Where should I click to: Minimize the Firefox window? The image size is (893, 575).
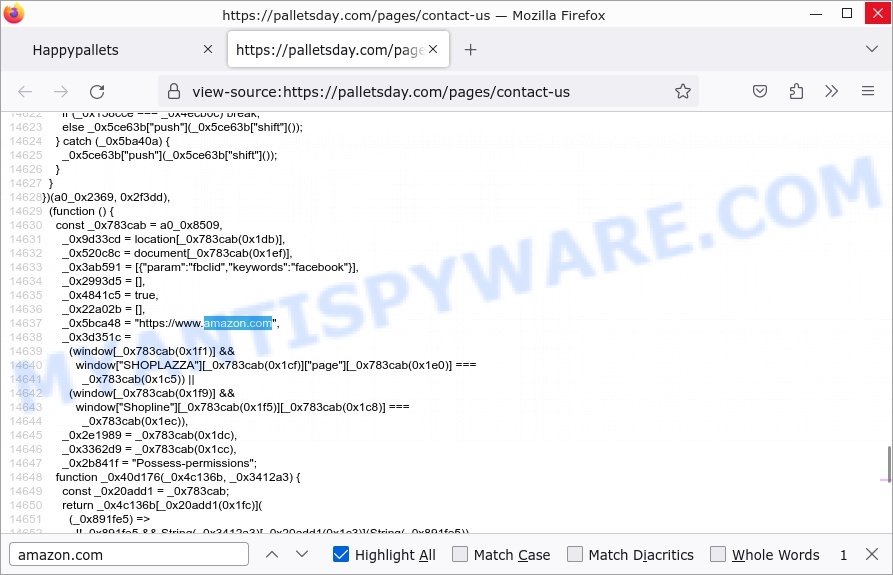pos(816,14)
